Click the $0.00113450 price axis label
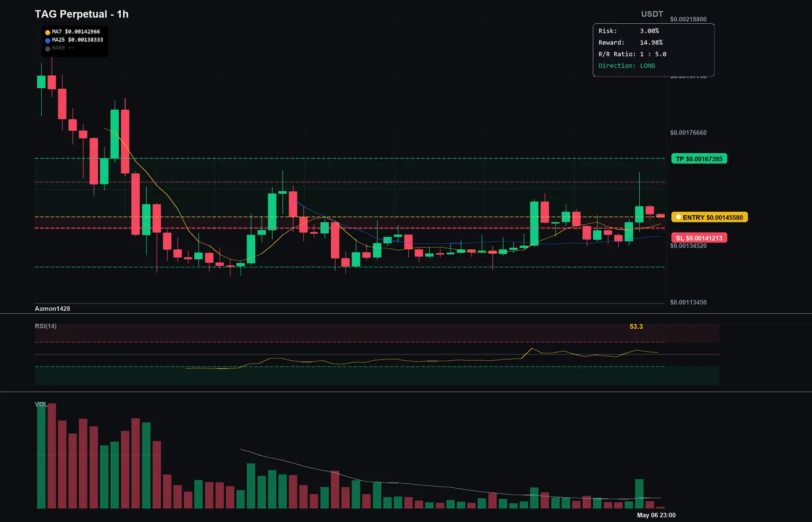 (688, 302)
